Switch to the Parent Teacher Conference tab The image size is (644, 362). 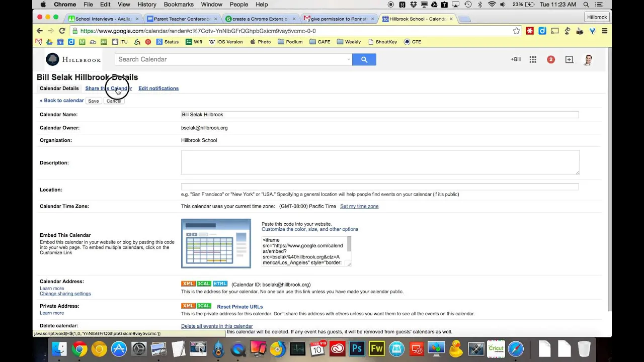(182, 19)
